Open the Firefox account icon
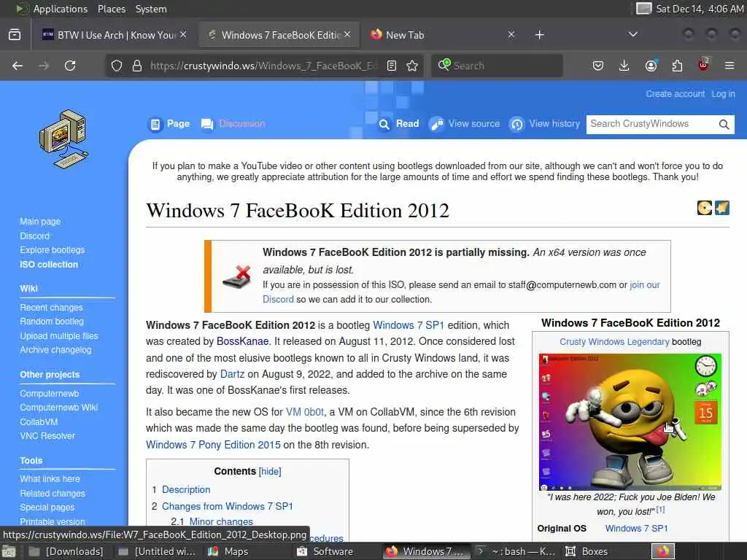The height and width of the screenshot is (560, 747). click(651, 66)
